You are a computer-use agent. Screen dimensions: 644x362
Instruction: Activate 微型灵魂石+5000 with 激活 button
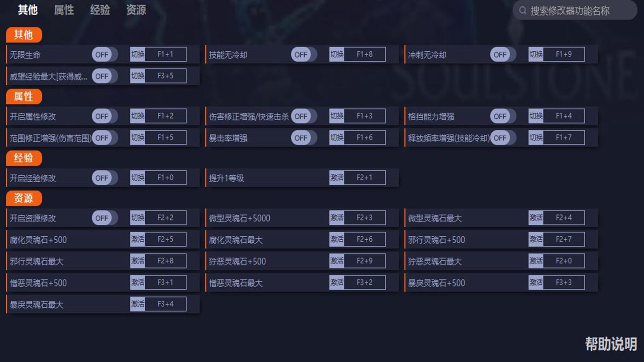(337, 218)
